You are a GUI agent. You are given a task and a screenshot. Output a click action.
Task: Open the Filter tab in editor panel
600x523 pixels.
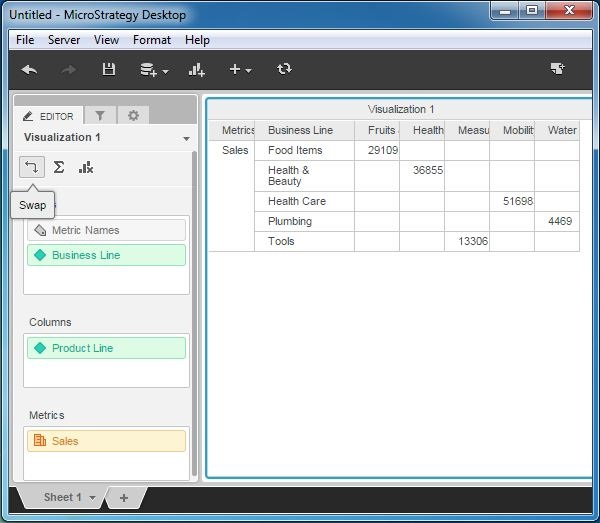click(100, 116)
